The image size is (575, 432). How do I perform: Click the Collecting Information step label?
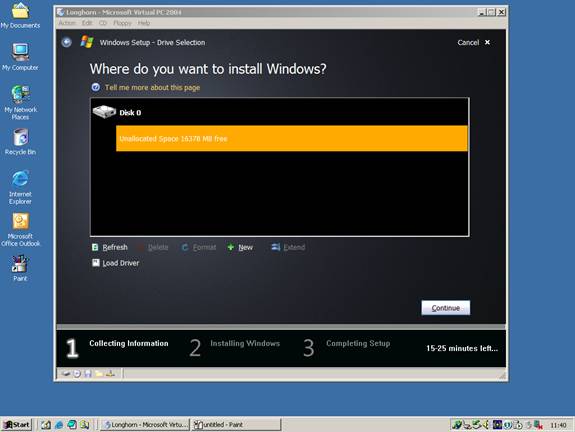129,344
